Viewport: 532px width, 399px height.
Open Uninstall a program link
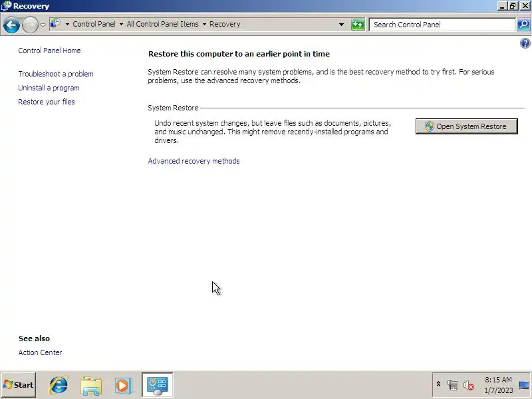pos(49,88)
